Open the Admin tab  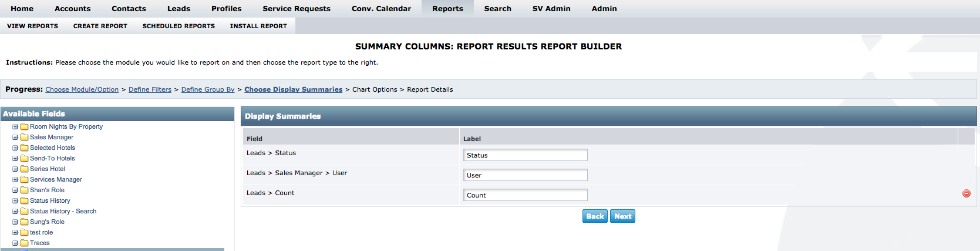[604, 8]
